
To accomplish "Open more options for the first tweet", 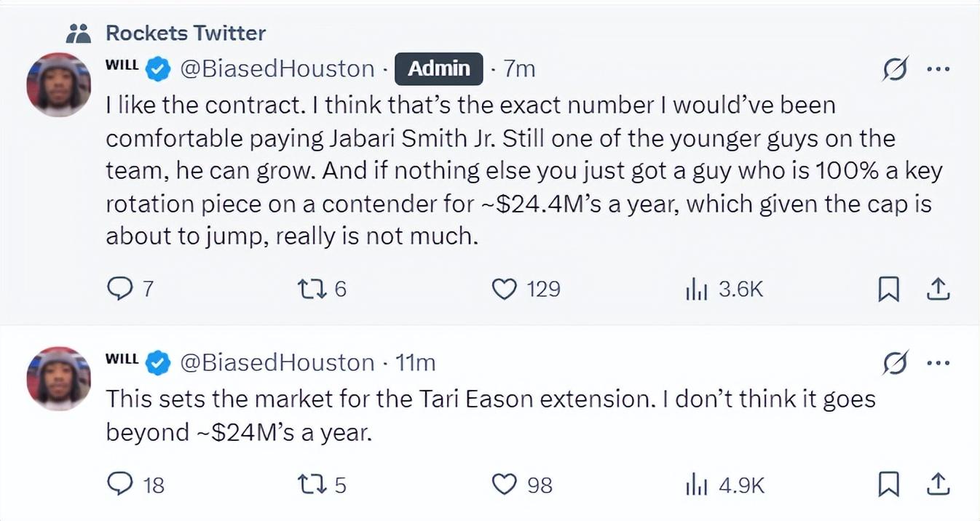I will tap(938, 69).
